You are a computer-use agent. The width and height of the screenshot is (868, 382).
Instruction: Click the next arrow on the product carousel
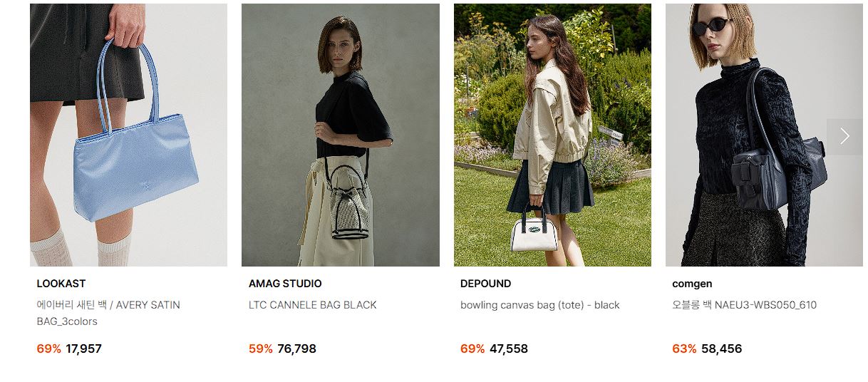point(844,136)
